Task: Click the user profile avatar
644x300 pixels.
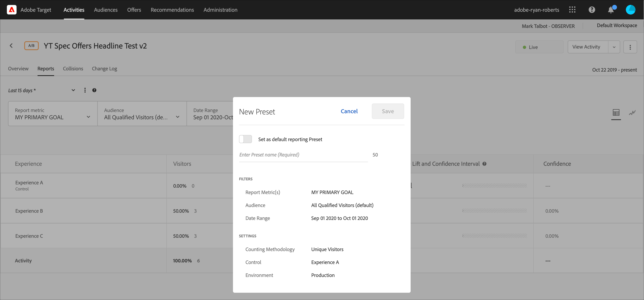Action: coord(630,10)
